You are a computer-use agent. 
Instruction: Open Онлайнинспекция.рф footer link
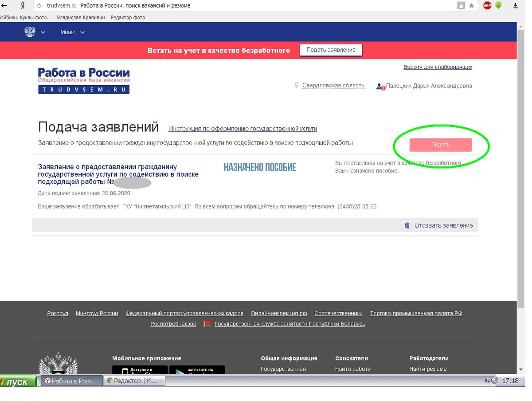[x=279, y=313]
